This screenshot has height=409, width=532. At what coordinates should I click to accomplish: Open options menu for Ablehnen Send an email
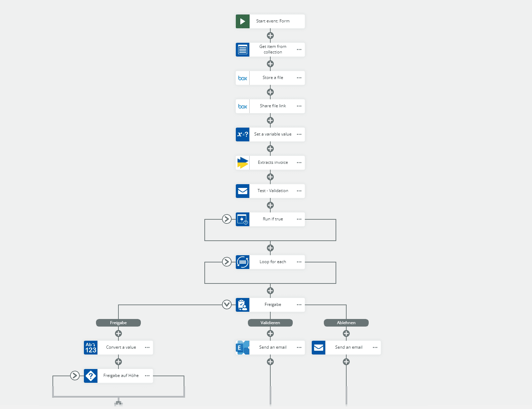tap(375, 348)
